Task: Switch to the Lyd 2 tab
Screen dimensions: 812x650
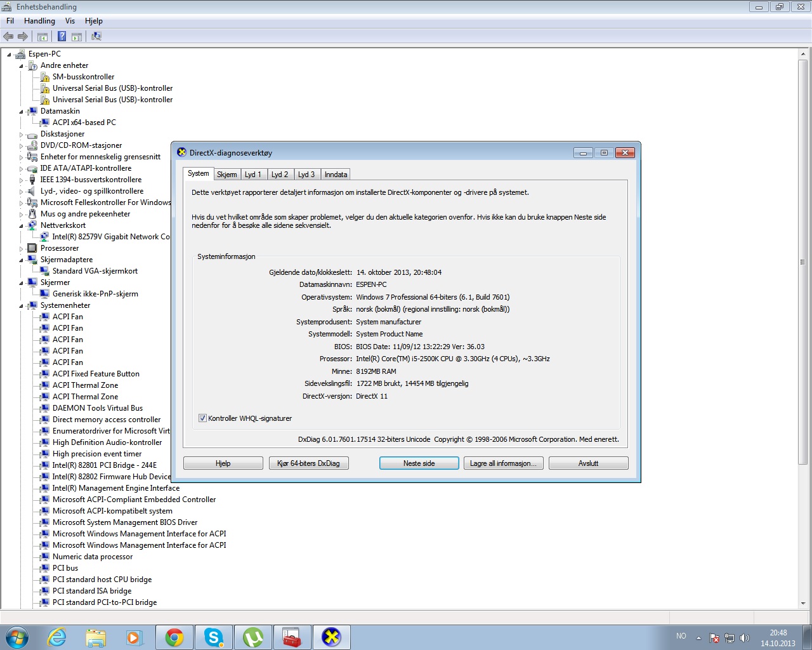Action: click(x=280, y=175)
